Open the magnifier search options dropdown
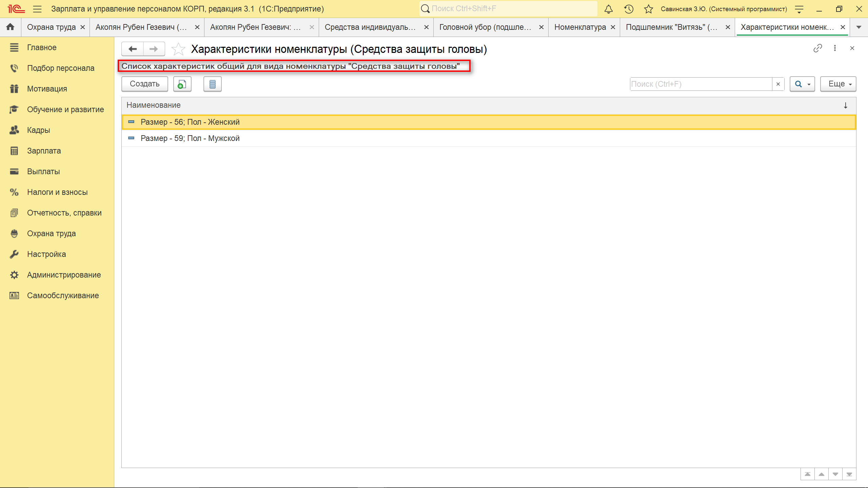The height and width of the screenshot is (488, 868). [802, 84]
